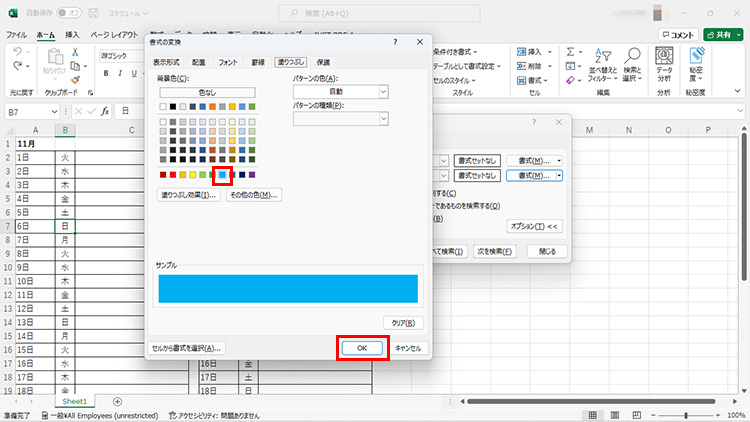Open the 挿入 ribbon tab
750x422 pixels.
coord(72,34)
